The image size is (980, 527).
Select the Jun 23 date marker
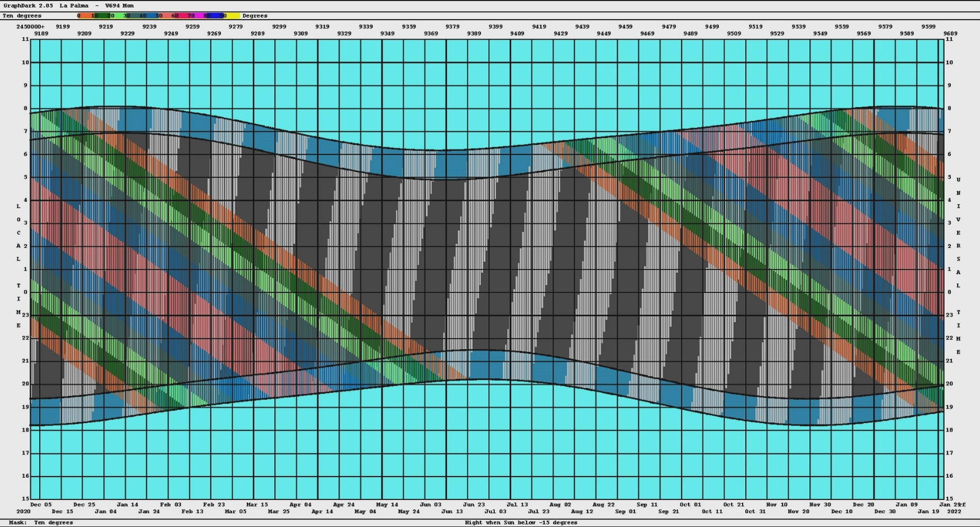point(474,505)
